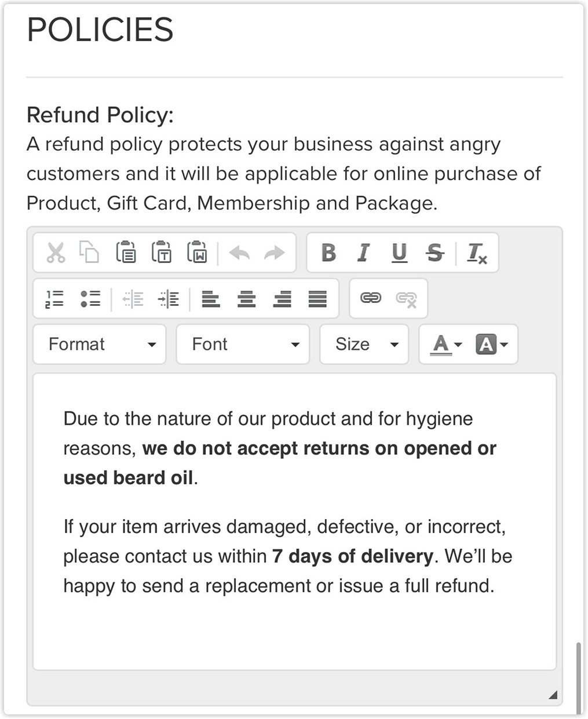Viewport: 588px width, 719px height.
Task: Toggle Strikethrough formatting
Action: coord(434,253)
